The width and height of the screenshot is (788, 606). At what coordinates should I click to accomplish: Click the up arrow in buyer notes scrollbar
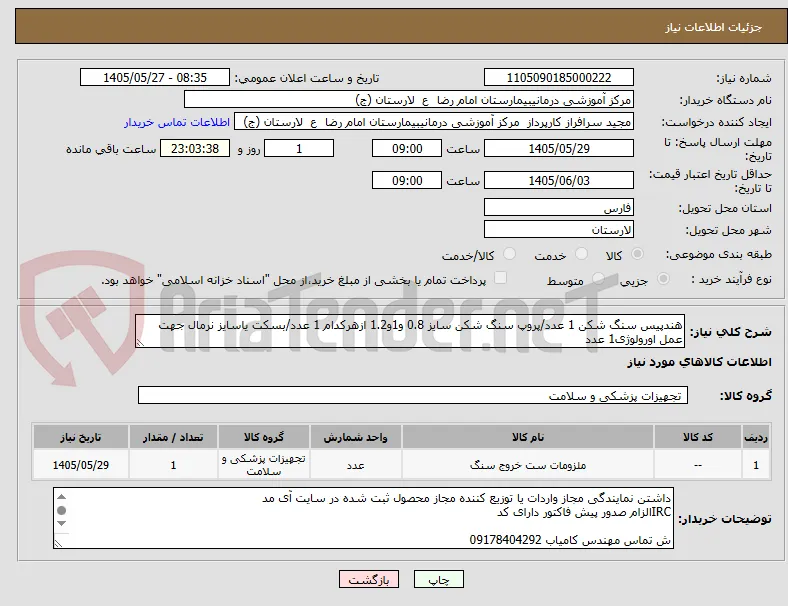(x=61, y=497)
